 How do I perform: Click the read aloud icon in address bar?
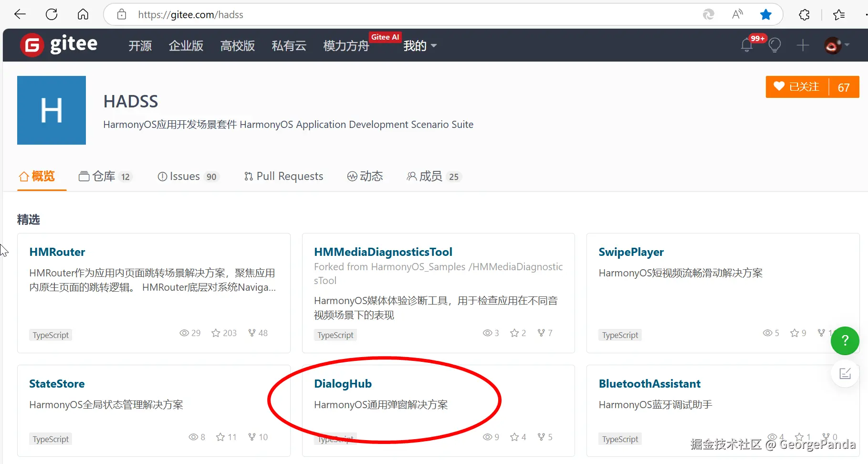click(737, 14)
